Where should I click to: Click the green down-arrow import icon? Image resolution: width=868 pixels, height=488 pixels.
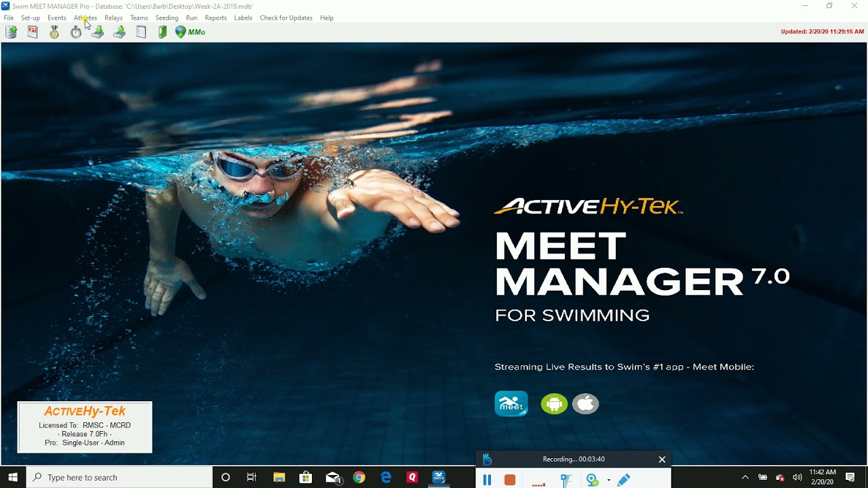tap(98, 32)
